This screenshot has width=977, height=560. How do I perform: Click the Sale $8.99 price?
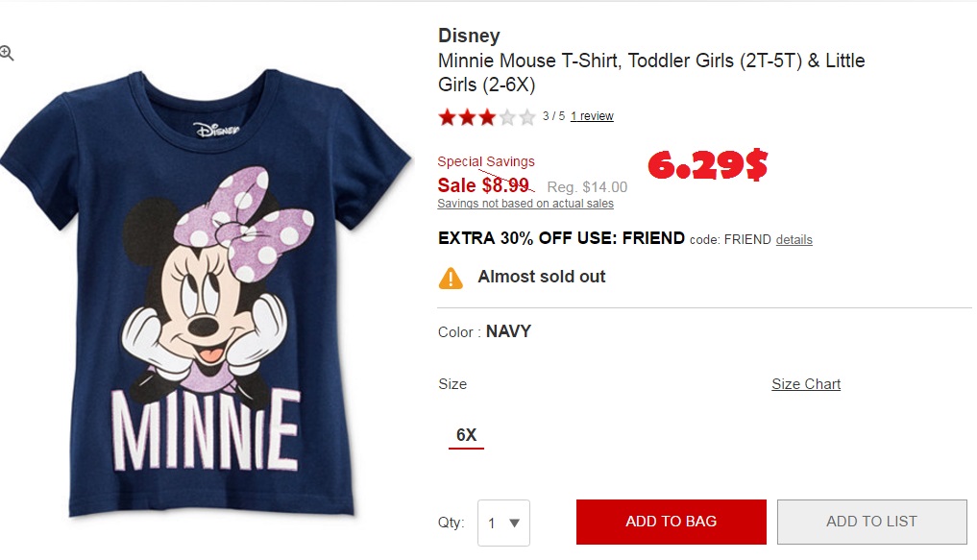pos(483,185)
